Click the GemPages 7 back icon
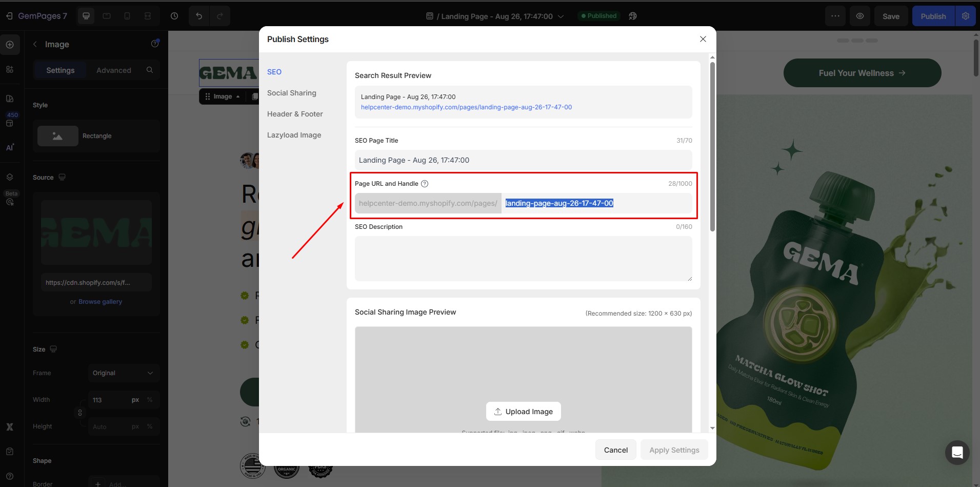The height and width of the screenshot is (487, 980). [9, 16]
